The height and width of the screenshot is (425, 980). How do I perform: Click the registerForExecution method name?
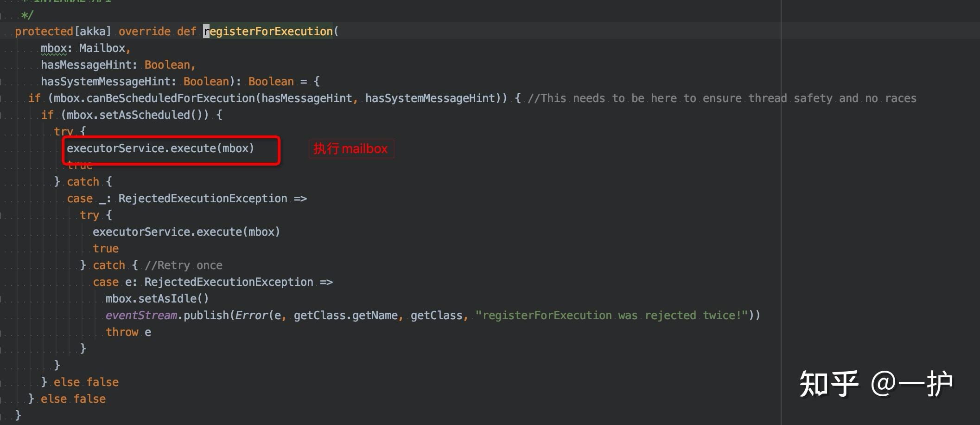[268, 32]
